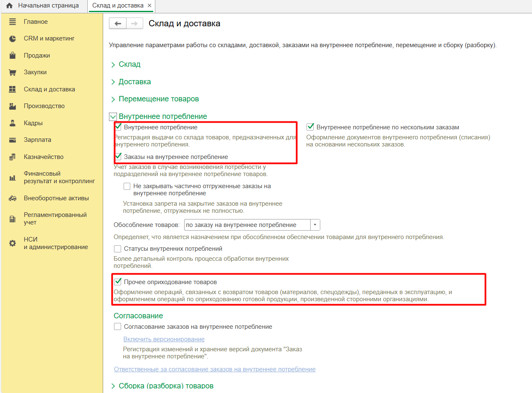The height and width of the screenshot is (393, 532).
Task: Collapse the Внутреннее потребление section
Action: pos(113,116)
